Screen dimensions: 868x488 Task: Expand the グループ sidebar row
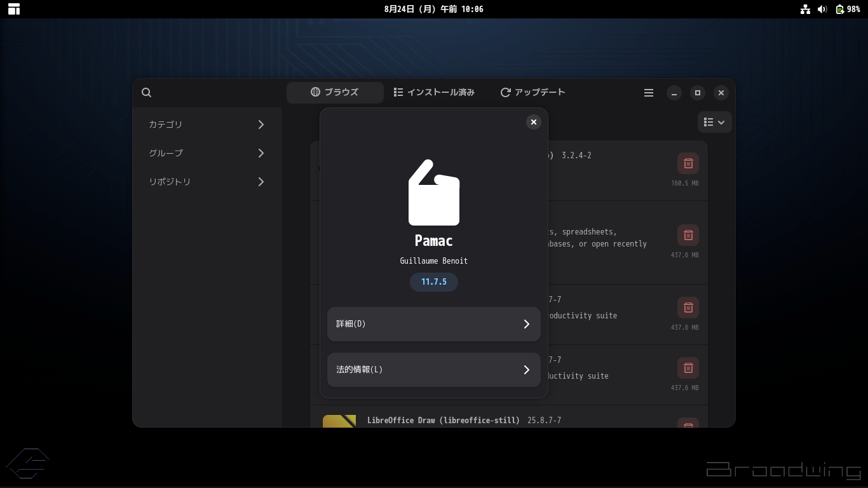[x=207, y=153]
